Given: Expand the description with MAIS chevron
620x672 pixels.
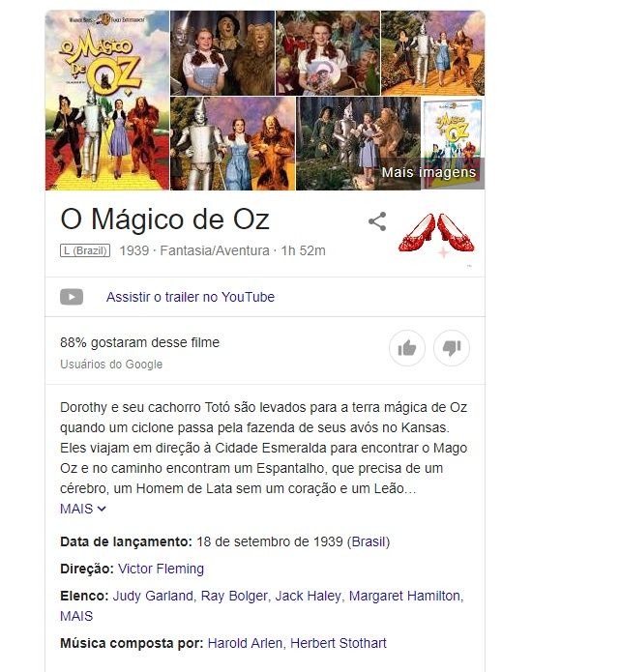Looking at the screenshot, I should point(83,509).
